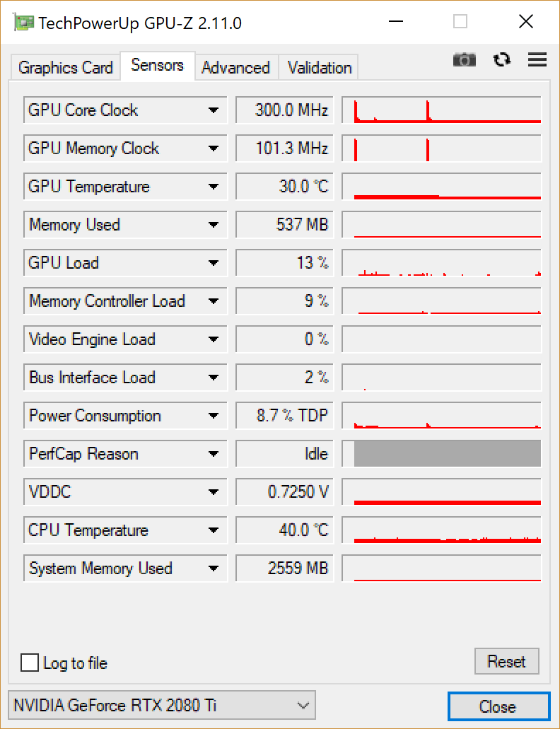
Task: Click the refresh sensors icon
Action: (502, 60)
